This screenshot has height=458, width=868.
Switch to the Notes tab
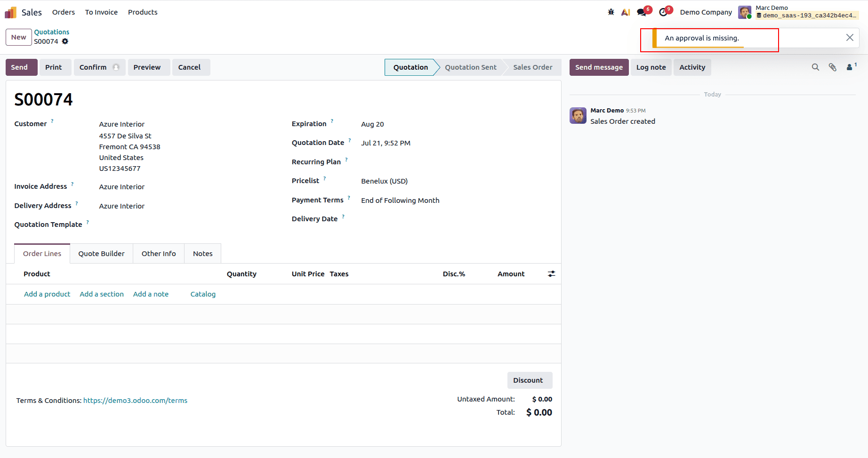pyautogui.click(x=202, y=254)
